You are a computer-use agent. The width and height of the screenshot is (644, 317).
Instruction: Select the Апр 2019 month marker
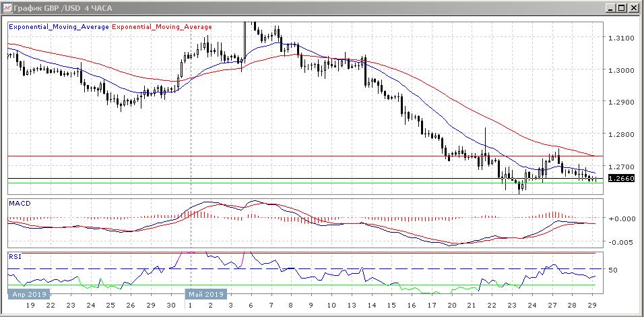tap(29, 294)
